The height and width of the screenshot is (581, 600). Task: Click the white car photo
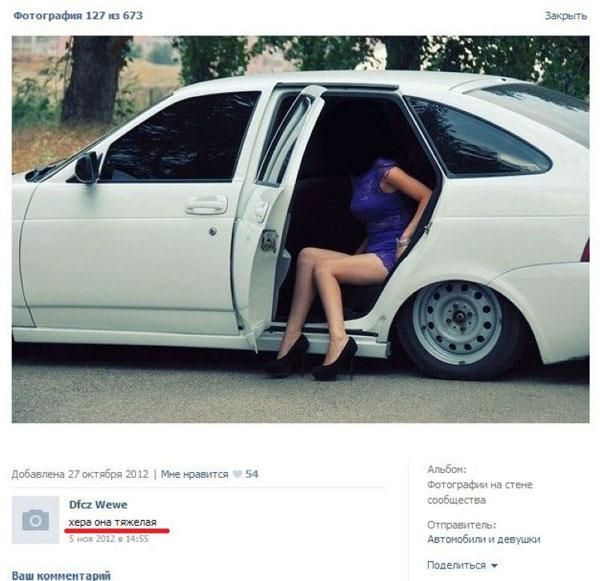[300, 229]
